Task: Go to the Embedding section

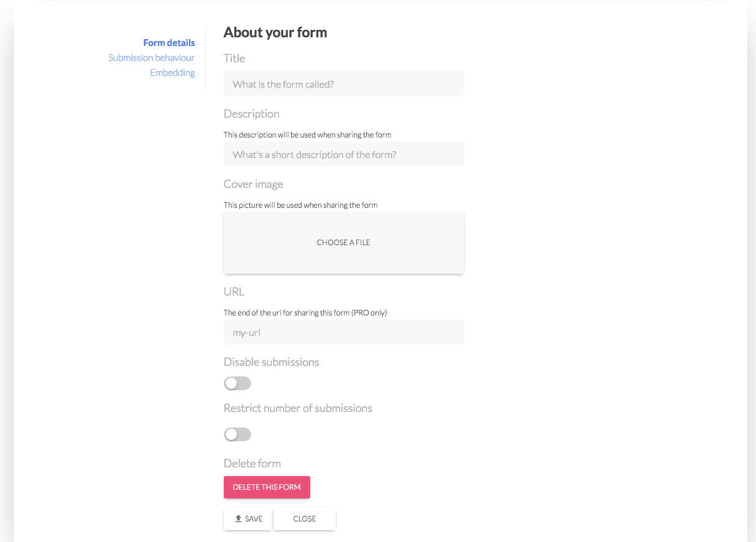Action: (x=172, y=73)
